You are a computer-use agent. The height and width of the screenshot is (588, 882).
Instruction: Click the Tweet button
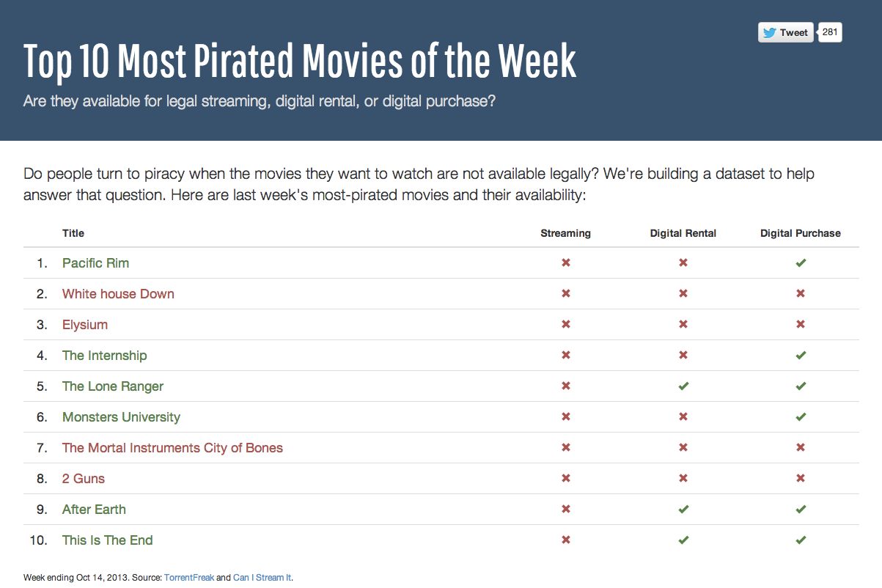click(785, 32)
